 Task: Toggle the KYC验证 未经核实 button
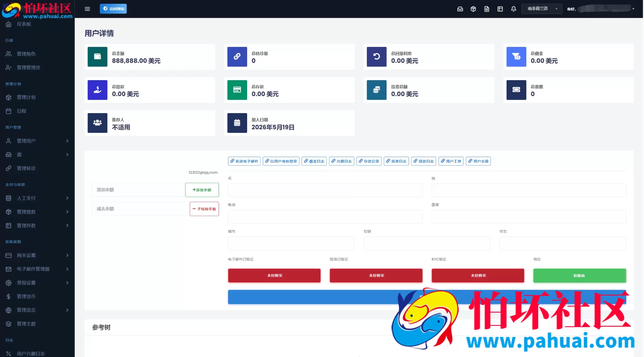478,276
